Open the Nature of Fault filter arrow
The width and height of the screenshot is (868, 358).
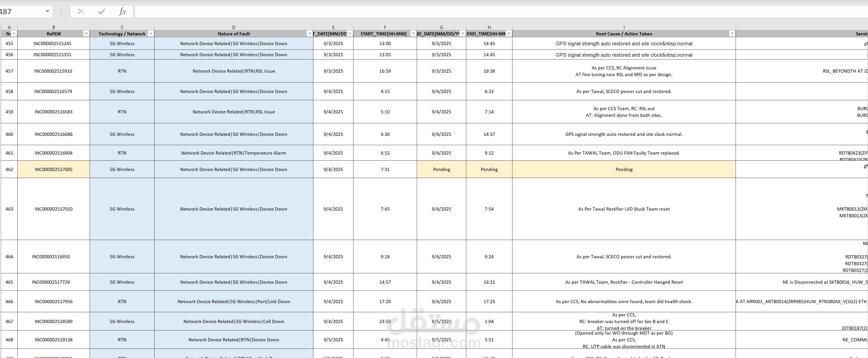point(309,33)
